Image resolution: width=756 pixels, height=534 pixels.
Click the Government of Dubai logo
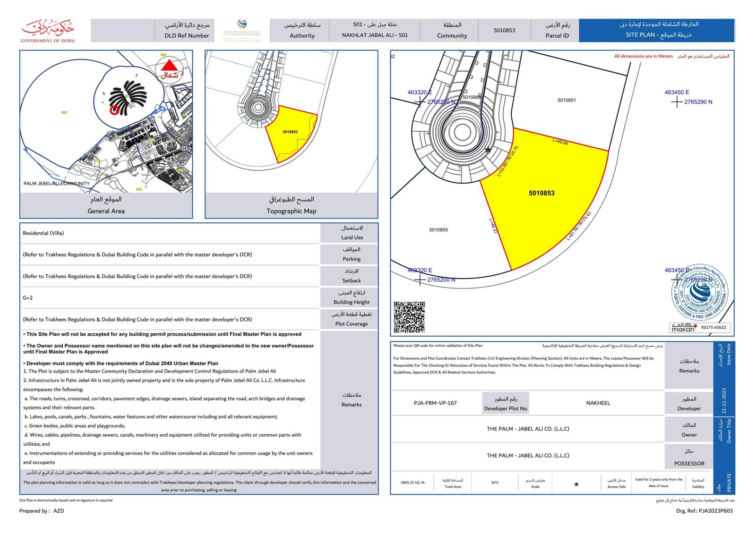coord(47,31)
